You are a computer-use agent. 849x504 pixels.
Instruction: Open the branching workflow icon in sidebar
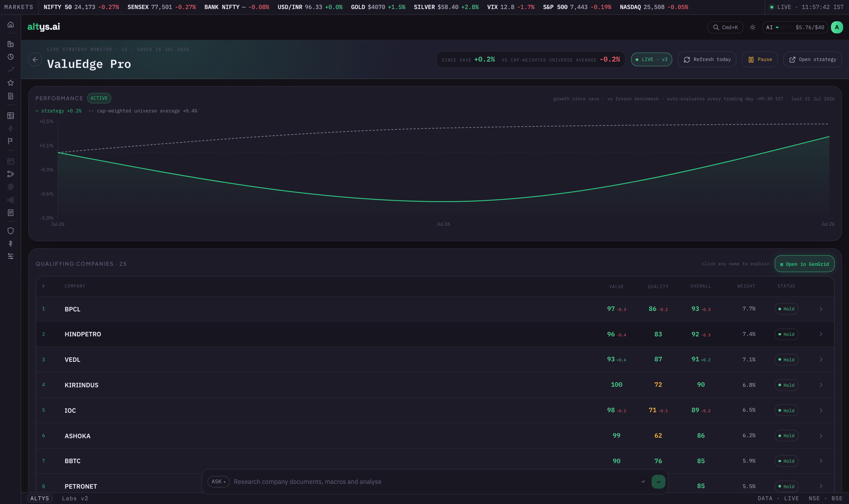tap(11, 174)
